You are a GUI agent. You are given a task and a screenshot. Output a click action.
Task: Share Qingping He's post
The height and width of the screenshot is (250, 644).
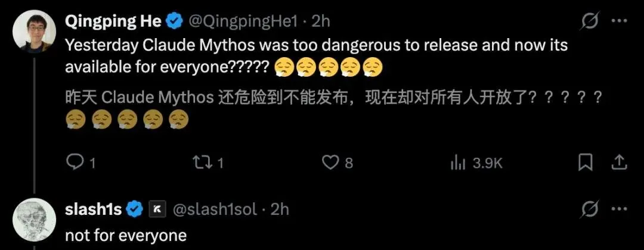(620, 163)
